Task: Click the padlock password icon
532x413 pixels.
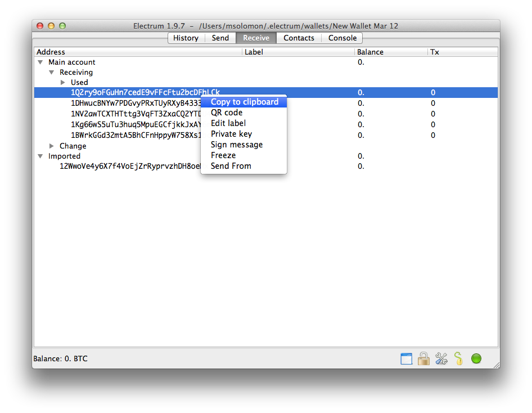Action: click(x=423, y=358)
